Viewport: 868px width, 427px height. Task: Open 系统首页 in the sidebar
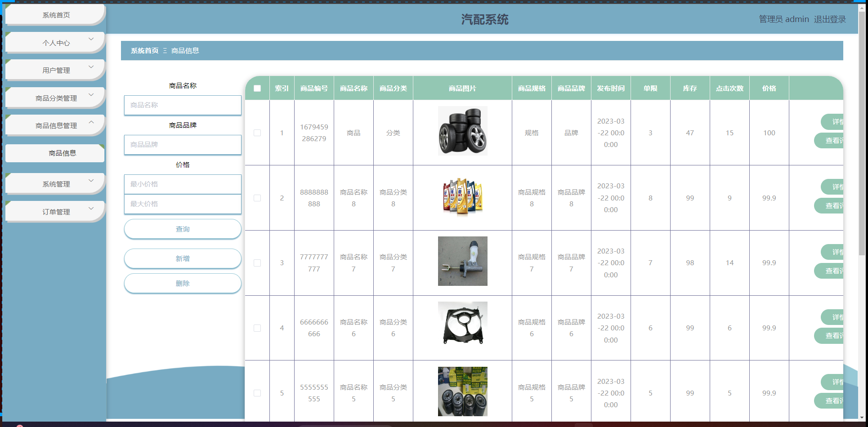(x=56, y=15)
